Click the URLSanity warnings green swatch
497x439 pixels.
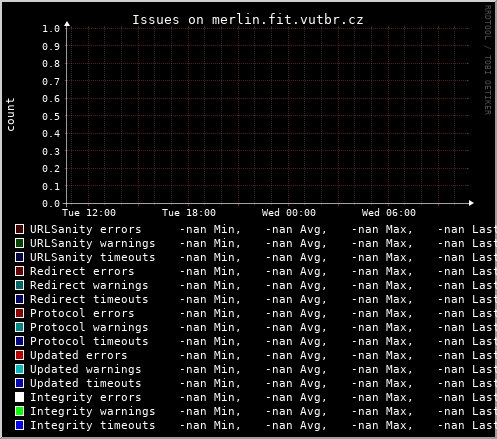20,243
